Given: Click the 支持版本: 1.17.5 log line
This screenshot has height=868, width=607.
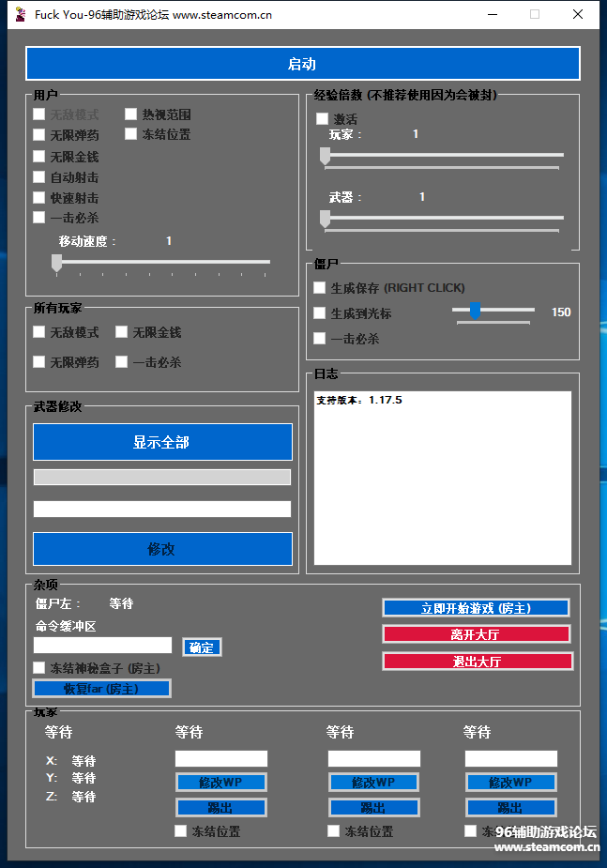Looking at the screenshot, I should [359, 400].
